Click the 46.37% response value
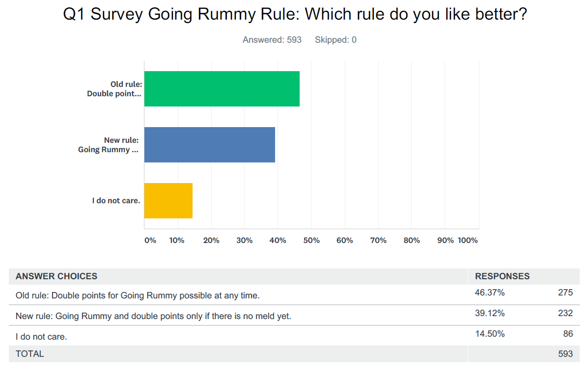This screenshot has width=588, height=372. [x=490, y=292]
